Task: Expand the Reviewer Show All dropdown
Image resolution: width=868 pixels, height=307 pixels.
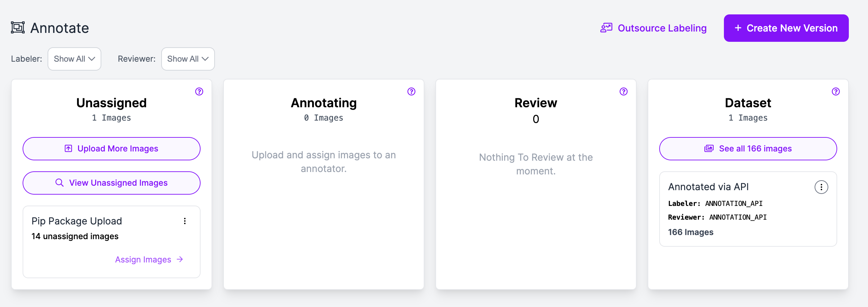Action: [x=188, y=59]
